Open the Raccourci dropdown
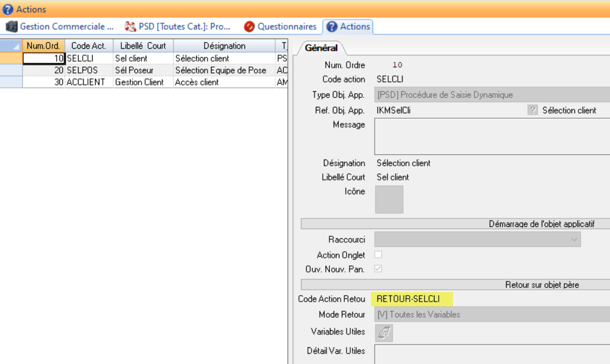610x364 pixels. click(x=477, y=239)
